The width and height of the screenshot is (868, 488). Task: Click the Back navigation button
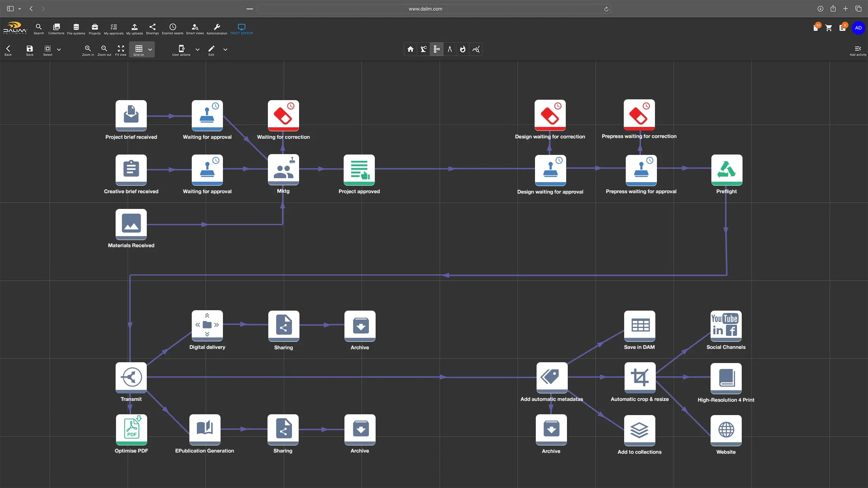pyautogui.click(x=8, y=50)
